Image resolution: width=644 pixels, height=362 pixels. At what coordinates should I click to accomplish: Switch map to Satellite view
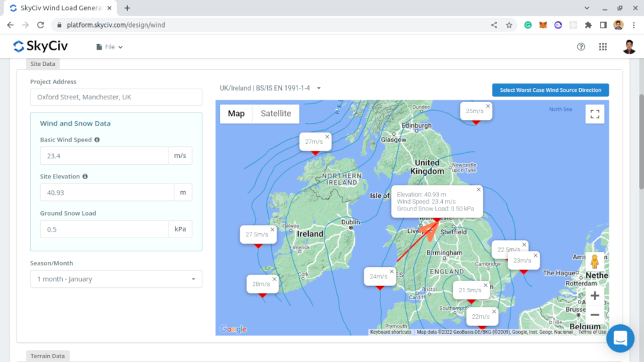point(275,114)
